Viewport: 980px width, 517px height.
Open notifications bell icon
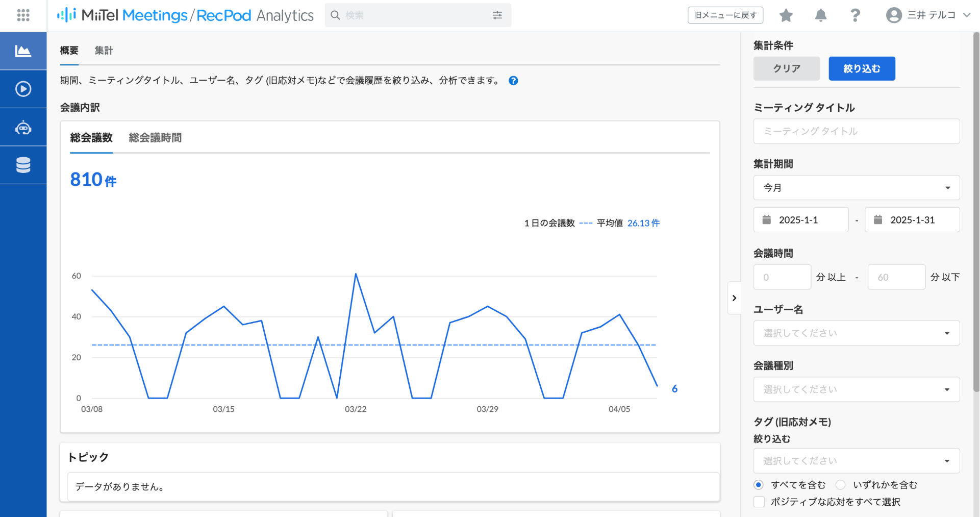[x=821, y=15]
